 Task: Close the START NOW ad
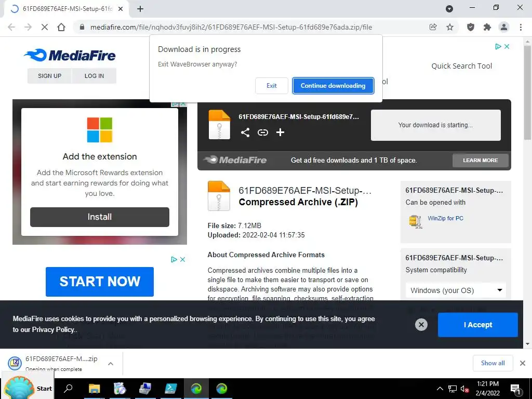182,260
